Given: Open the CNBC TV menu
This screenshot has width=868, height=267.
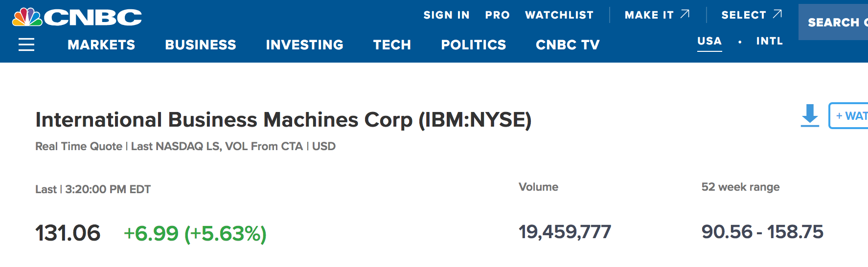Looking at the screenshot, I should 568,45.
